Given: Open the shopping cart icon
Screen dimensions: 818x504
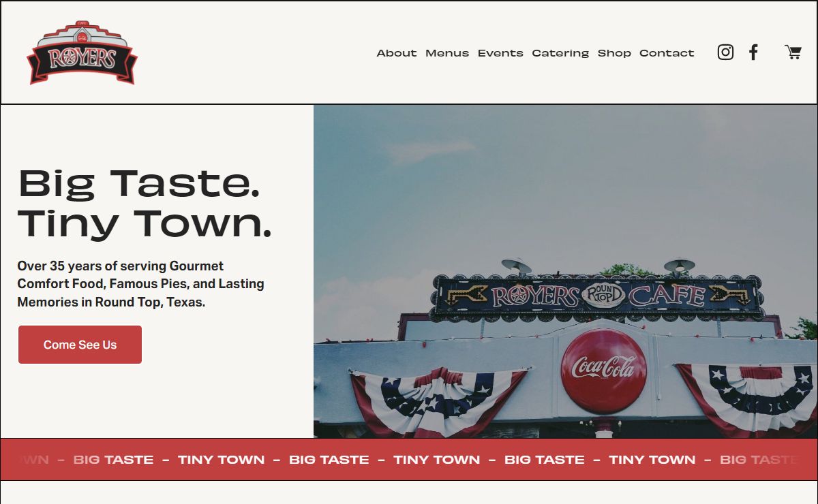Looking at the screenshot, I should coord(793,52).
